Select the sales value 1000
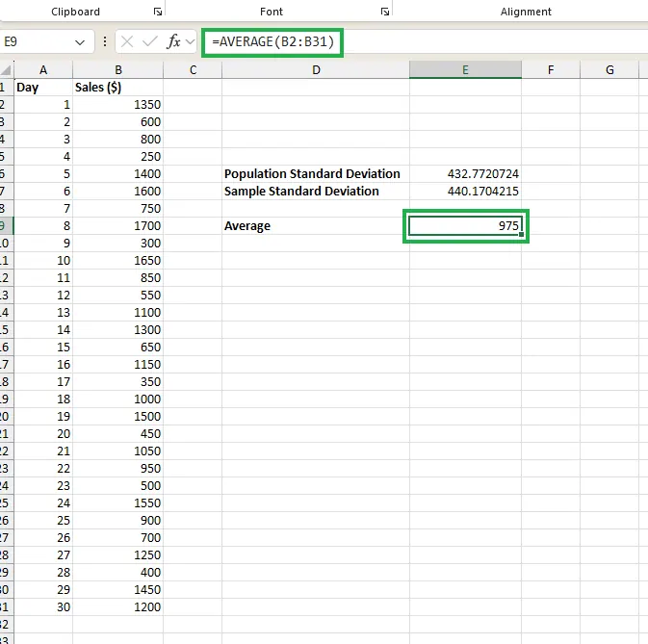 point(118,399)
